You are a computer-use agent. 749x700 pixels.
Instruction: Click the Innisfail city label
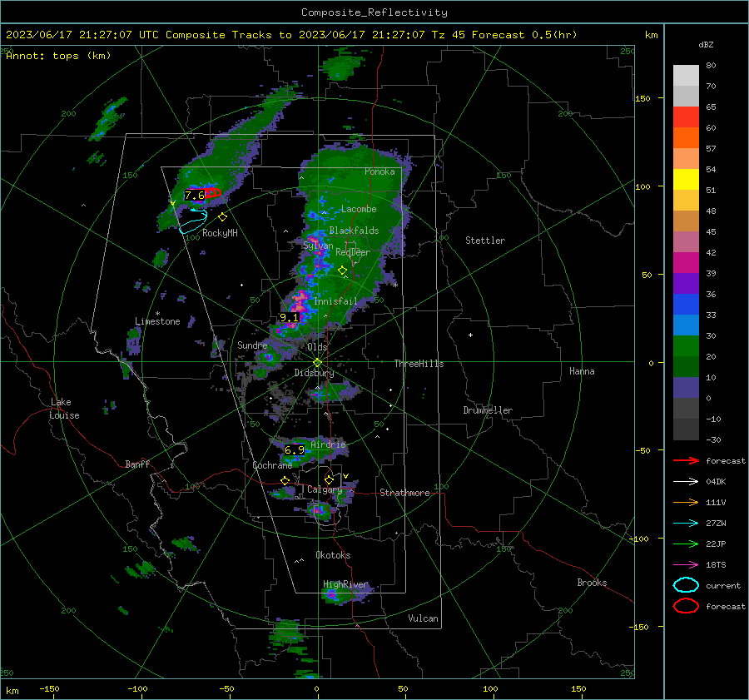click(335, 301)
